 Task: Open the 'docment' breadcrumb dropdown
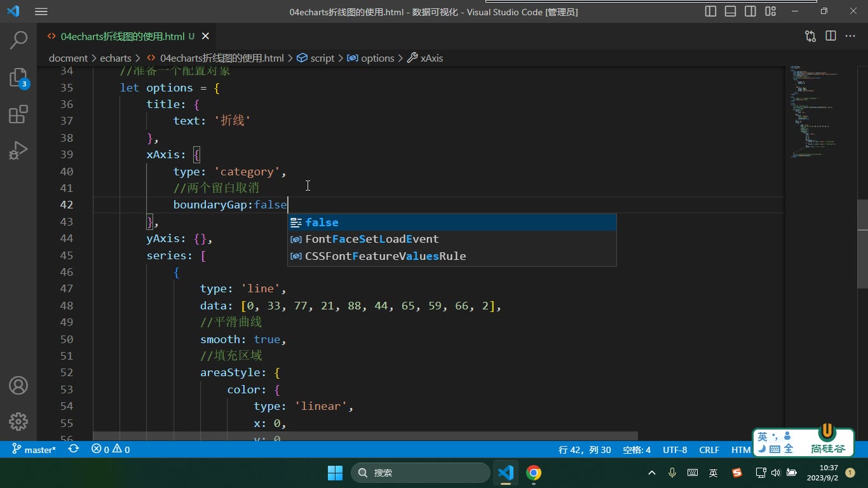tap(68, 58)
